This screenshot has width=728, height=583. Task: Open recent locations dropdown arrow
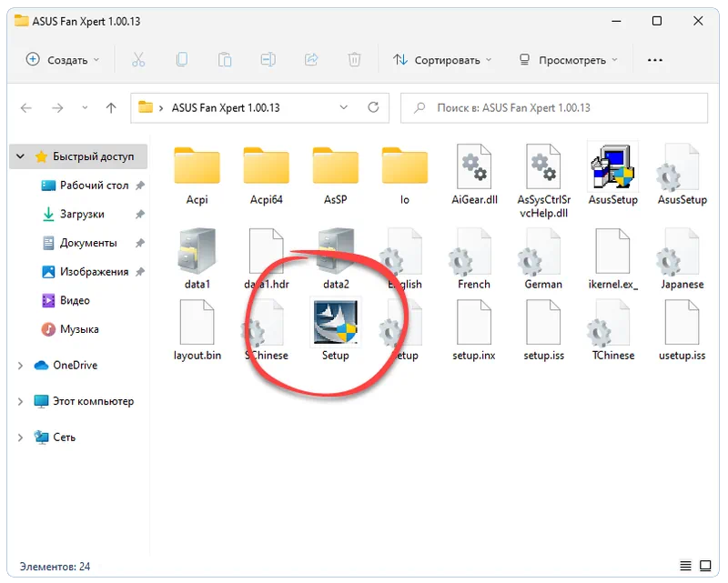click(x=85, y=107)
